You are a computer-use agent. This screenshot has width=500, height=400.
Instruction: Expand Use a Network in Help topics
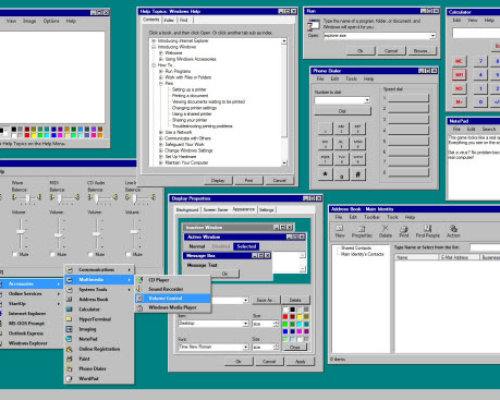pyautogui.click(x=161, y=132)
